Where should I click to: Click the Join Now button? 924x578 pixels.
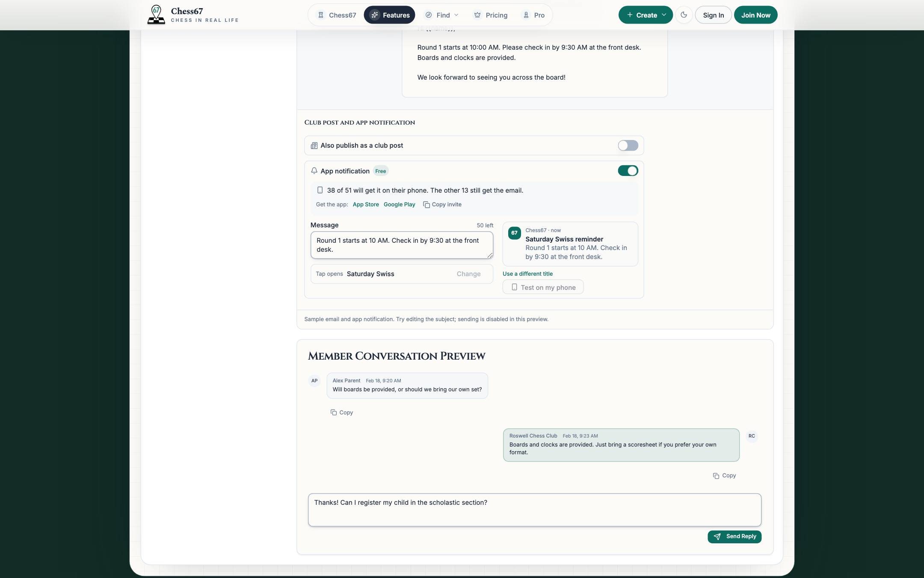(756, 15)
